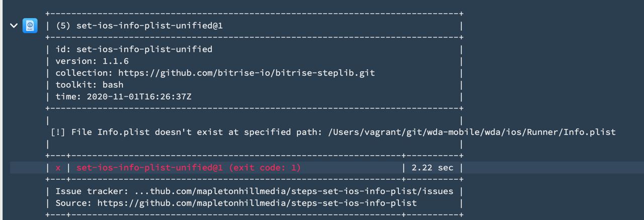Collapse the set-ios-info-plist-unified step log

[14, 26]
